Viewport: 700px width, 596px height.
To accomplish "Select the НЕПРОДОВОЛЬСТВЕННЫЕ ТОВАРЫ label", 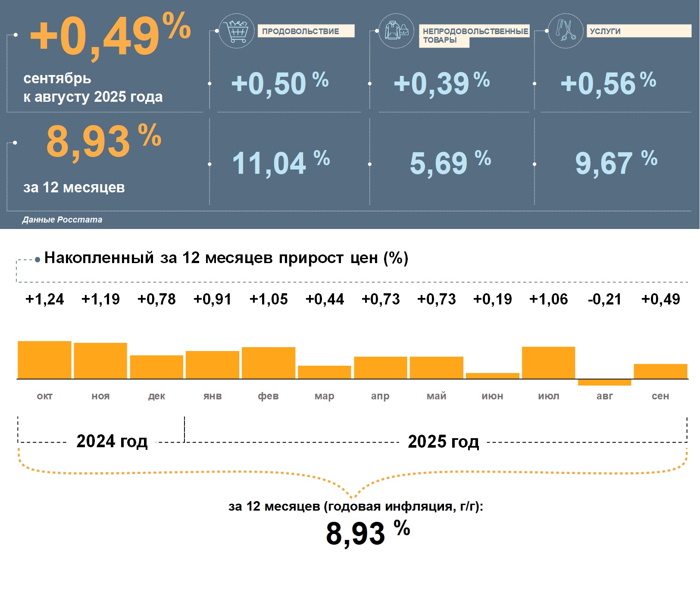I will (474, 35).
